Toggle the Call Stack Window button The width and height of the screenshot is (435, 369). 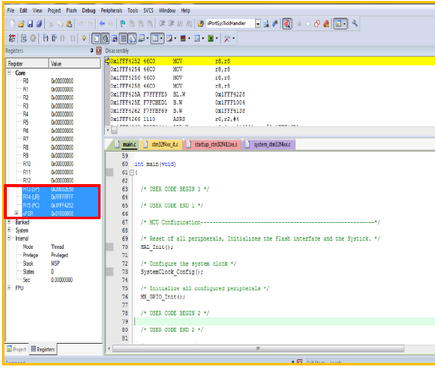tap(132, 39)
